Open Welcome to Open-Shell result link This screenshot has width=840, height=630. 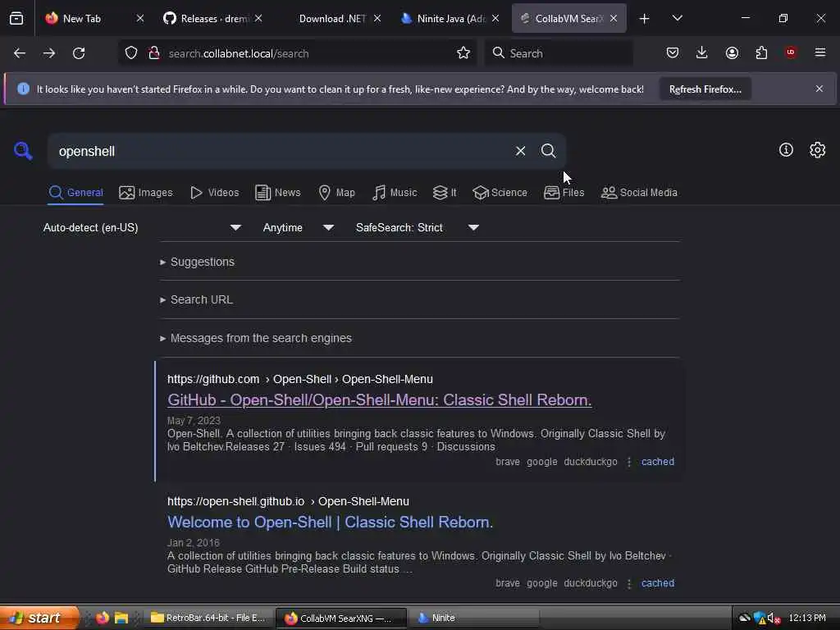[x=330, y=523]
